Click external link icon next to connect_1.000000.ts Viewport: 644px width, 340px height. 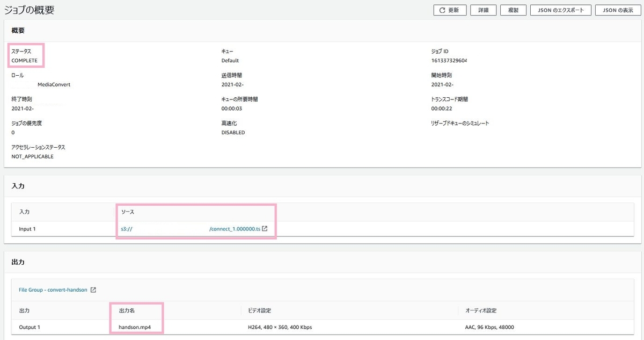[x=265, y=229]
